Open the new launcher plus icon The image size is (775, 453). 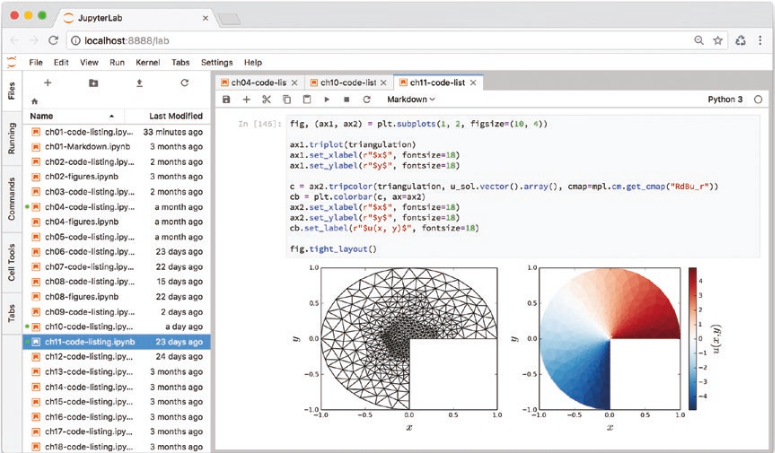47,83
